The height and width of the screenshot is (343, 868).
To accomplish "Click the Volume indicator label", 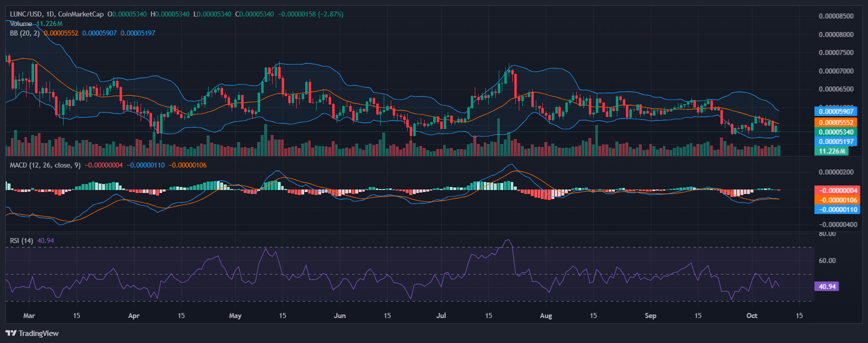I will click(21, 23).
